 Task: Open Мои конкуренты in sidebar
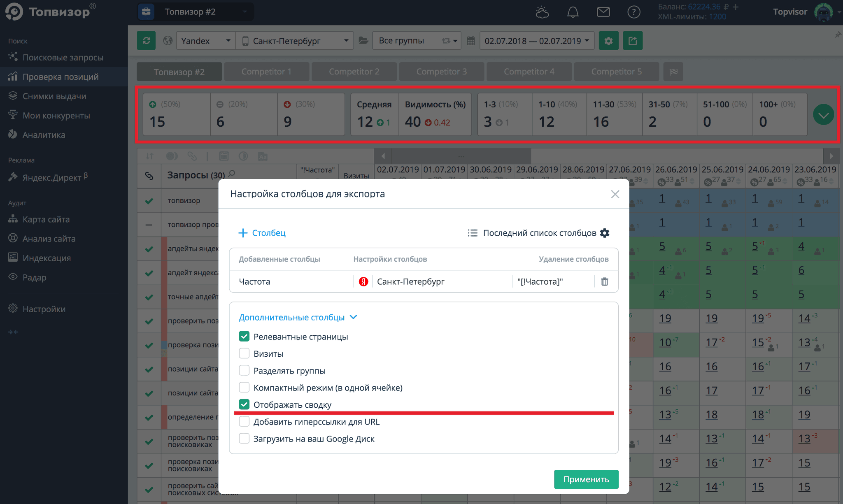click(56, 115)
